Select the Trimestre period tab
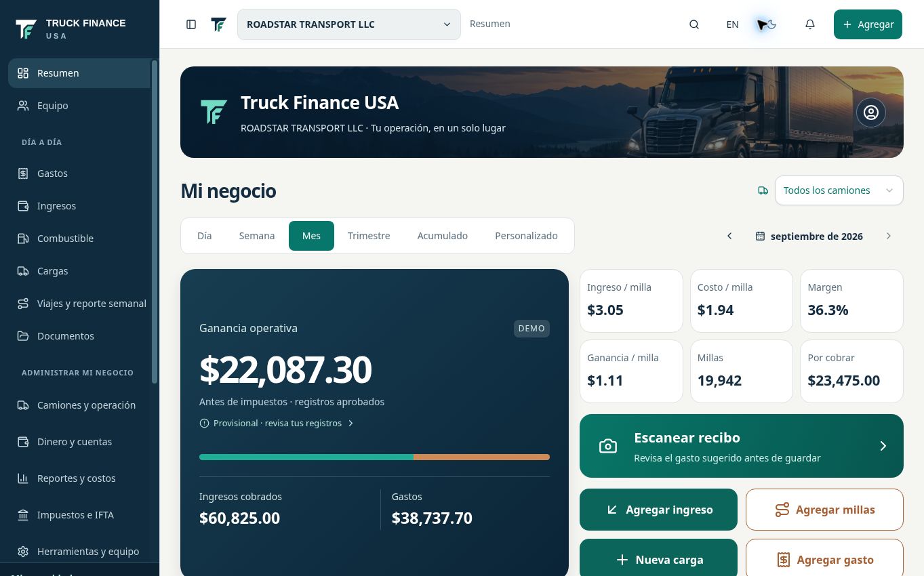The height and width of the screenshot is (576, 924). 369,236
